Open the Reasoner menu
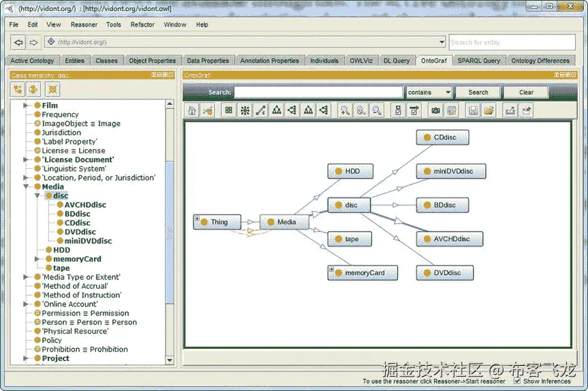This screenshot has width=588, height=391. 84,25
